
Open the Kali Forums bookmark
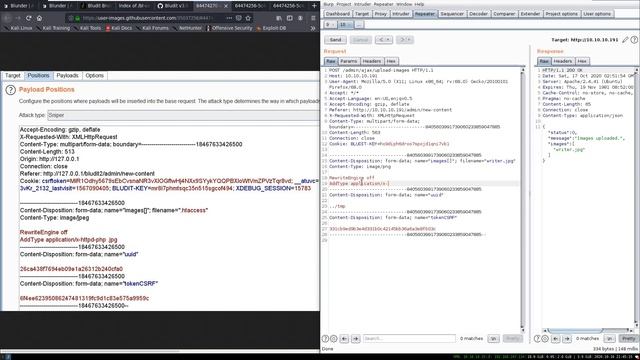coord(153,28)
